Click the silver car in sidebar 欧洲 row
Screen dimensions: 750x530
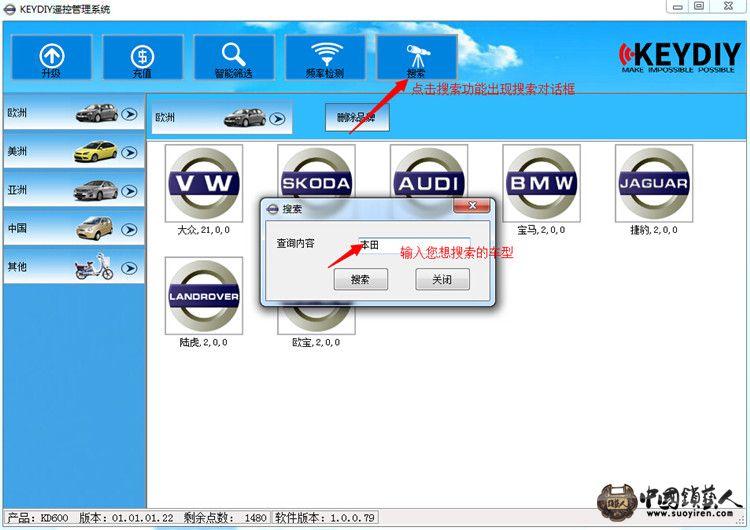96,113
